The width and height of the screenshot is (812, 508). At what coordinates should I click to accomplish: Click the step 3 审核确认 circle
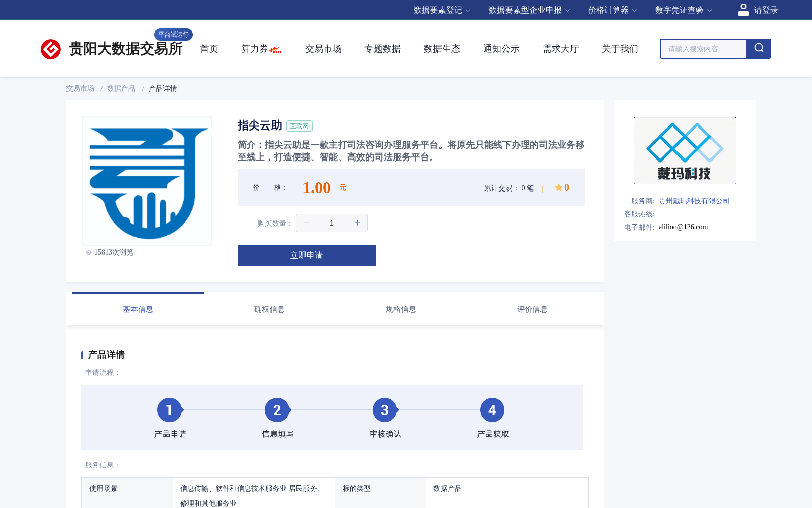(x=385, y=410)
